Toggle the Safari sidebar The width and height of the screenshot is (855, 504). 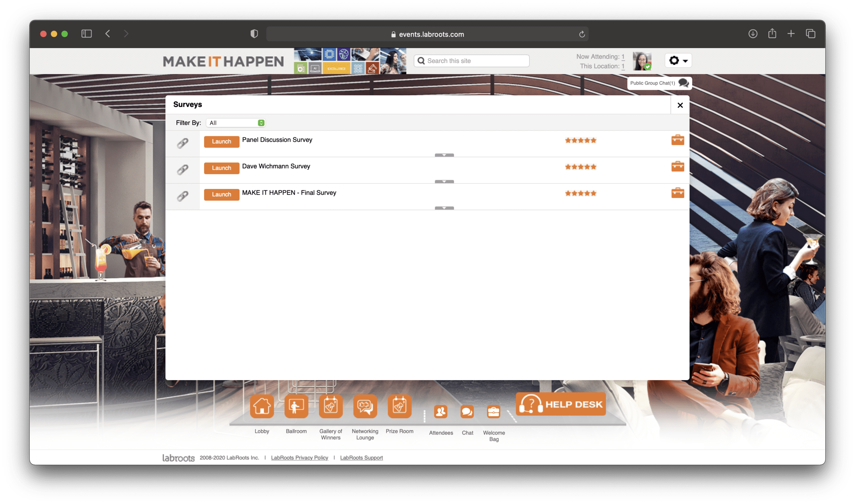point(87,34)
